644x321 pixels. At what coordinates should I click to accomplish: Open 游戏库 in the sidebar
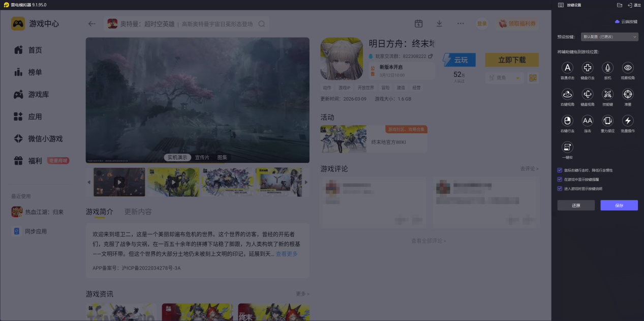pyautogui.click(x=38, y=95)
